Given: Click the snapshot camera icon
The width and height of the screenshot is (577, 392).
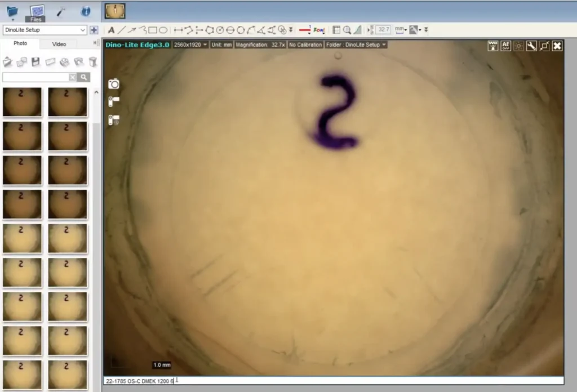Looking at the screenshot, I should (x=114, y=84).
